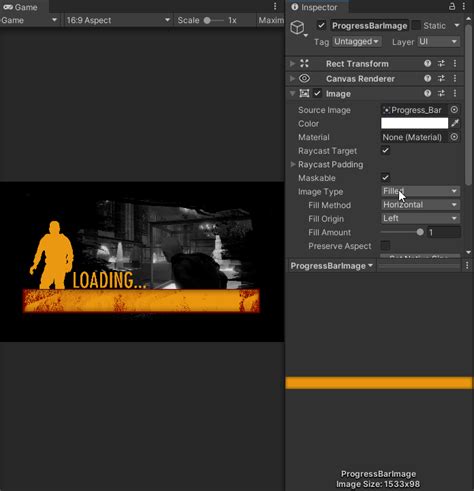The image size is (474, 491).
Task: Click the Rect Transform anchor icon
Action: tap(304, 63)
